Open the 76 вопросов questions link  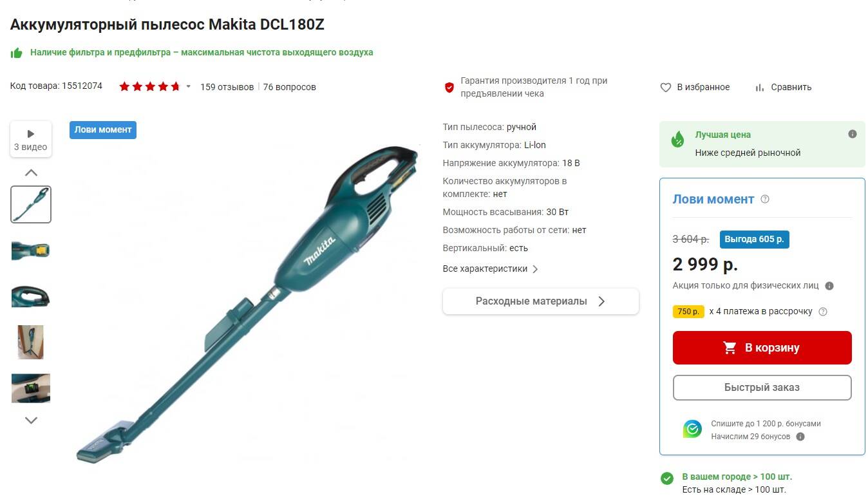(x=289, y=87)
